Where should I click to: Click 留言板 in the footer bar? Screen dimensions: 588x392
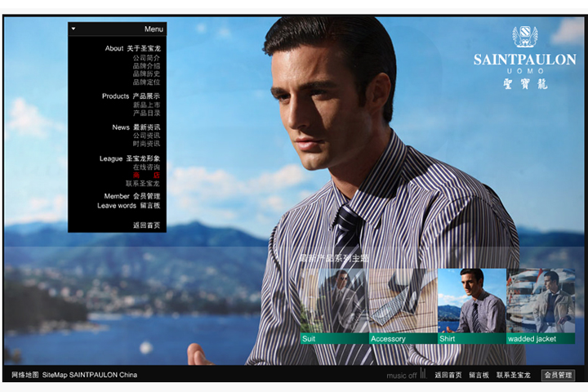click(x=479, y=376)
